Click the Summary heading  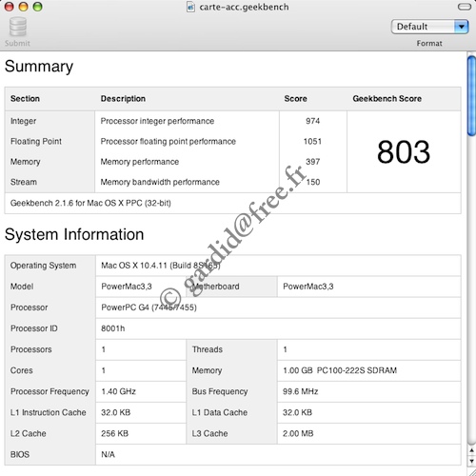pyautogui.click(x=39, y=67)
